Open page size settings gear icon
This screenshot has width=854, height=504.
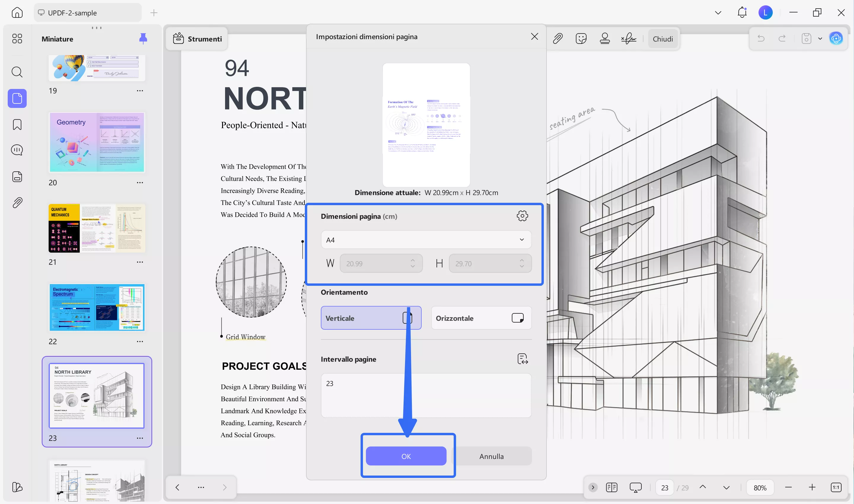(x=522, y=216)
